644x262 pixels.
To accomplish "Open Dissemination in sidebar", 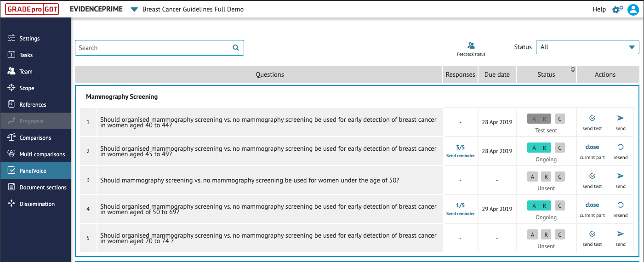I will pyautogui.click(x=35, y=204).
